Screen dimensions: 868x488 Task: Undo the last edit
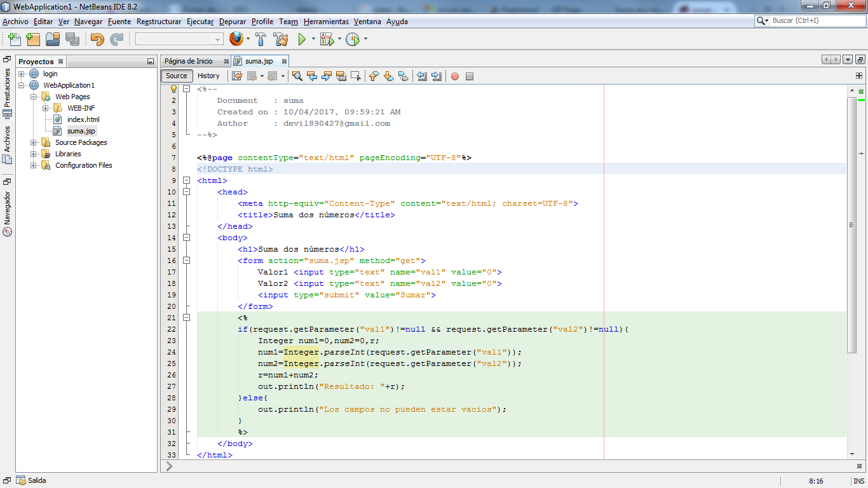click(97, 39)
